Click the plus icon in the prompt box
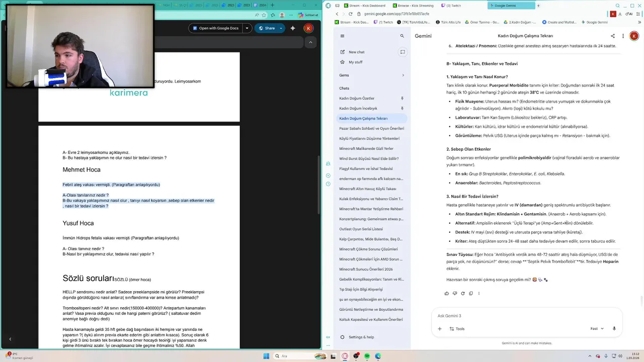The width and height of the screenshot is (644, 362). click(x=440, y=329)
